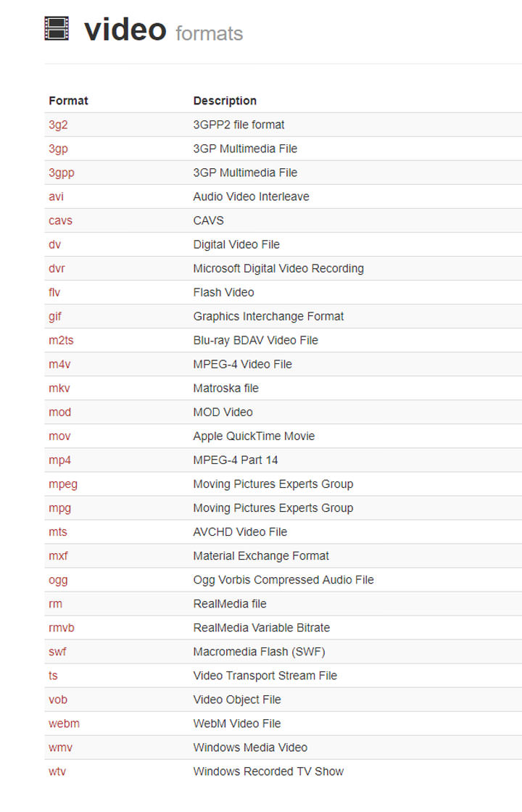Screen dimensions: 522x812
Task: Select the mxf format link
Action: (58, 555)
